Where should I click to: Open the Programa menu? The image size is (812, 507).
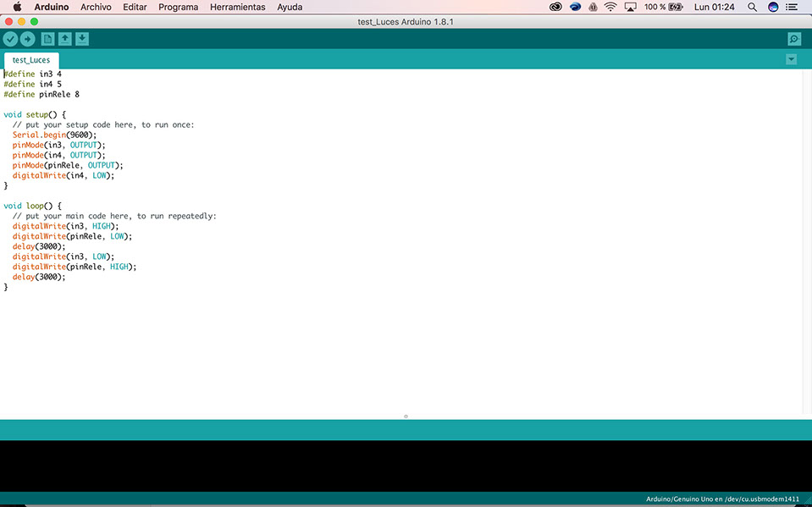(x=178, y=7)
